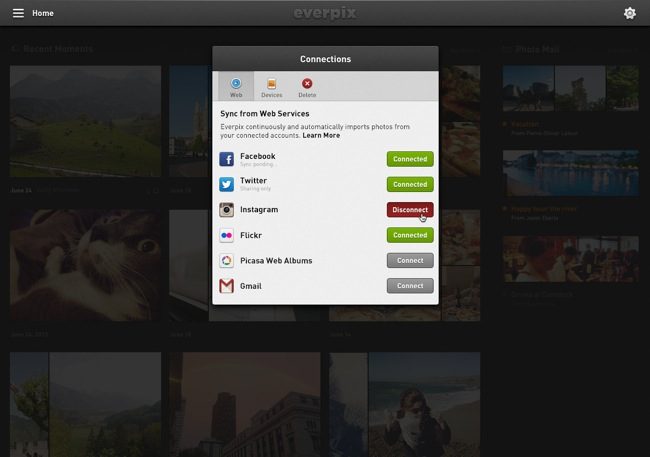This screenshot has height=457, width=650.
Task: Click the Photo Mail heading
Action: pos(537,49)
